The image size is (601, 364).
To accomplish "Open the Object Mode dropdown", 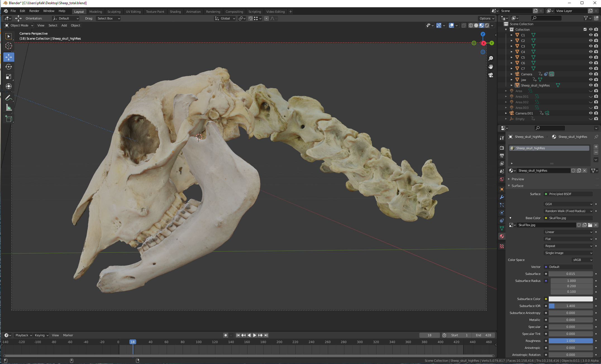I will [19, 25].
